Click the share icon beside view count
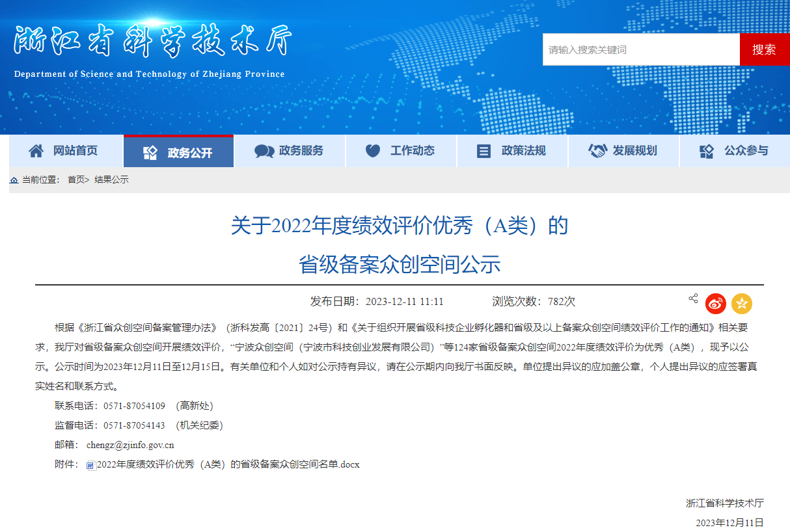The height and width of the screenshot is (532, 790). point(693,299)
